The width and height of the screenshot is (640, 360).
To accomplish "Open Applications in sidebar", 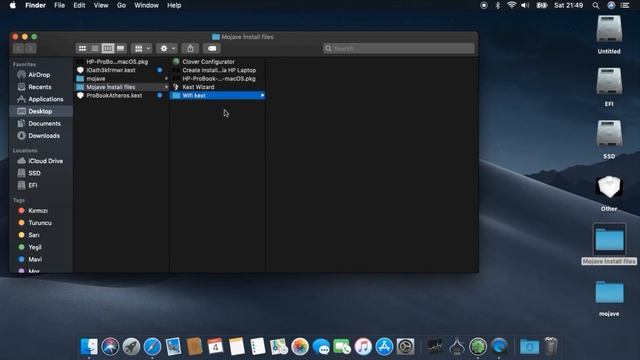I will coord(46,99).
